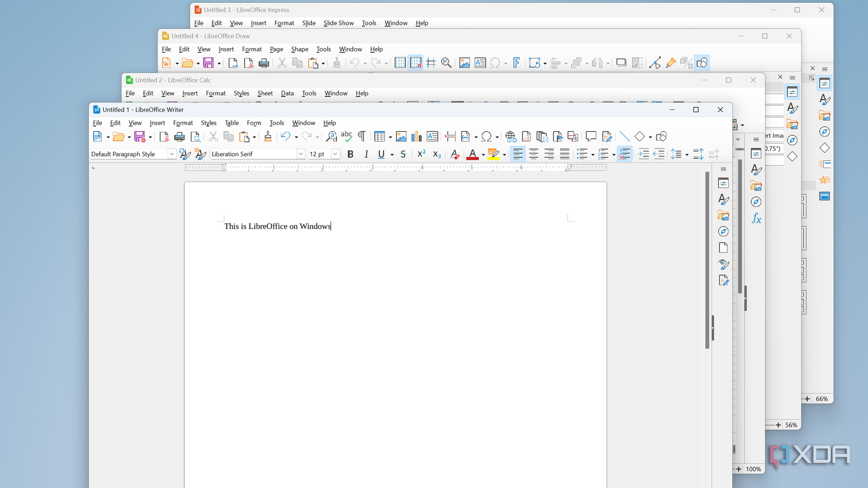Viewport: 868px width, 488px height.
Task: Open the Liberation Serif font name dropdown
Action: point(301,154)
